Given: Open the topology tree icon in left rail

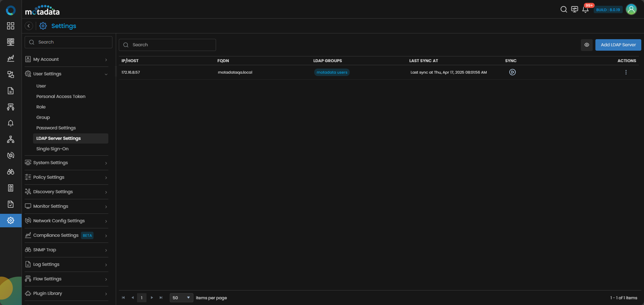Looking at the screenshot, I should 11,107.
